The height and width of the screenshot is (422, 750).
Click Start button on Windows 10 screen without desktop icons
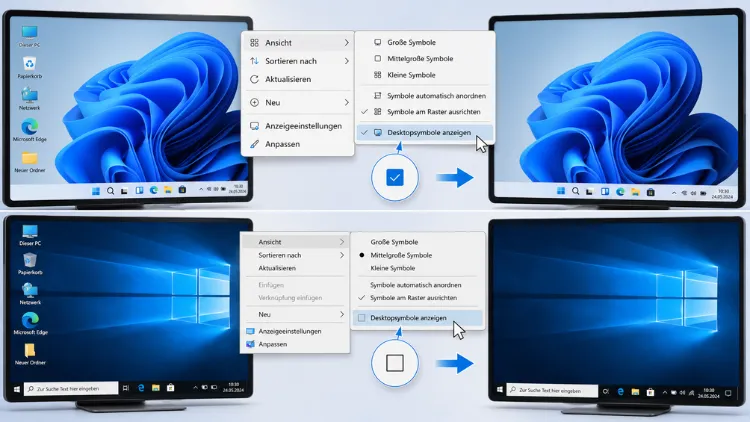[x=500, y=390]
